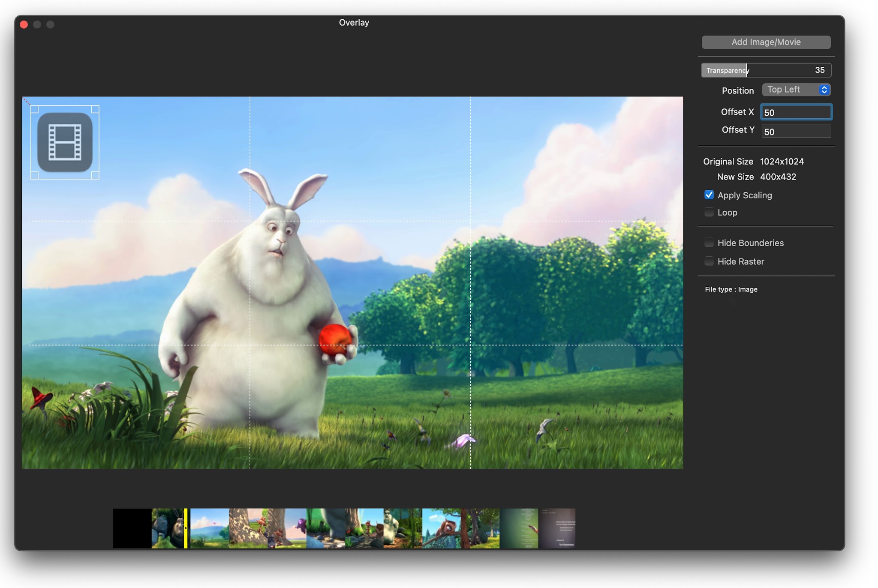Click the yellow playhead marker in the timeline
878x588 pixels.
(x=186, y=528)
